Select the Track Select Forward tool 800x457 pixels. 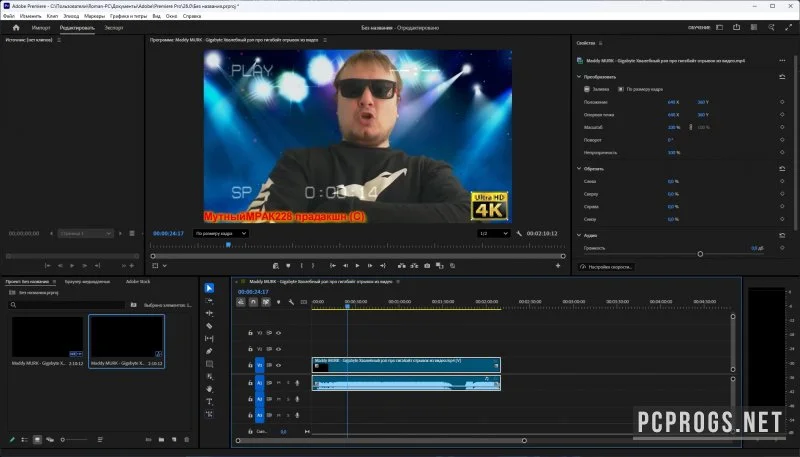pos(209,301)
